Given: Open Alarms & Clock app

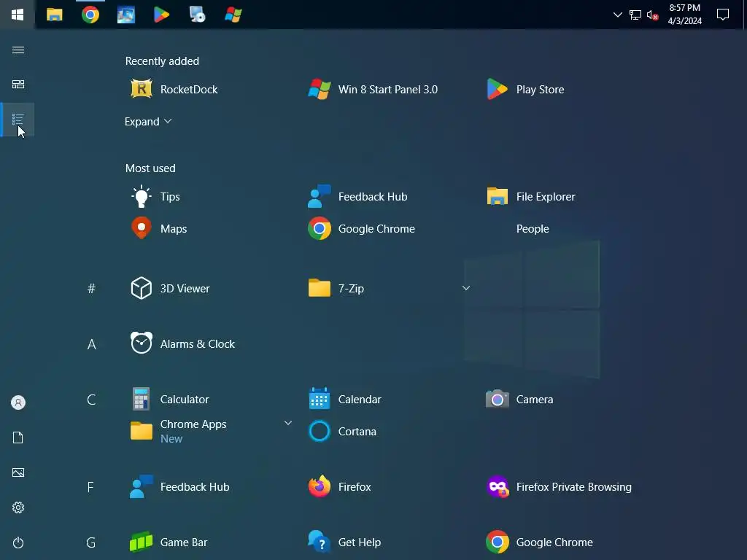Looking at the screenshot, I should 183,343.
